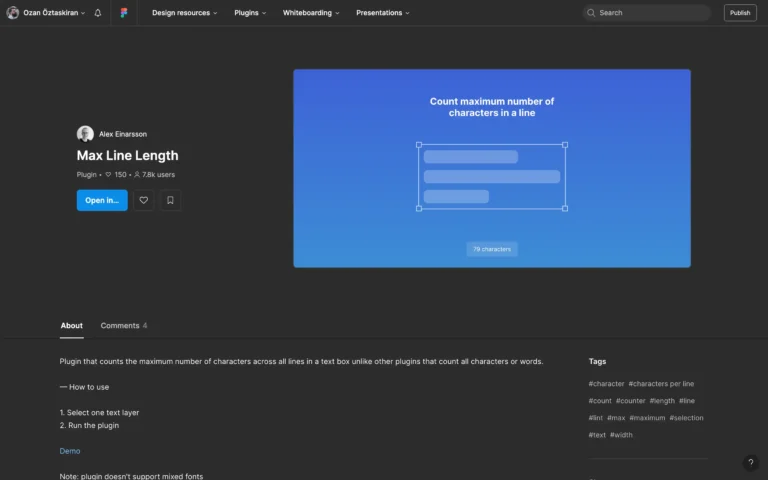768x480 pixels.
Task: Open the Presentations dropdown menu
Action: click(x=383, y=13)
